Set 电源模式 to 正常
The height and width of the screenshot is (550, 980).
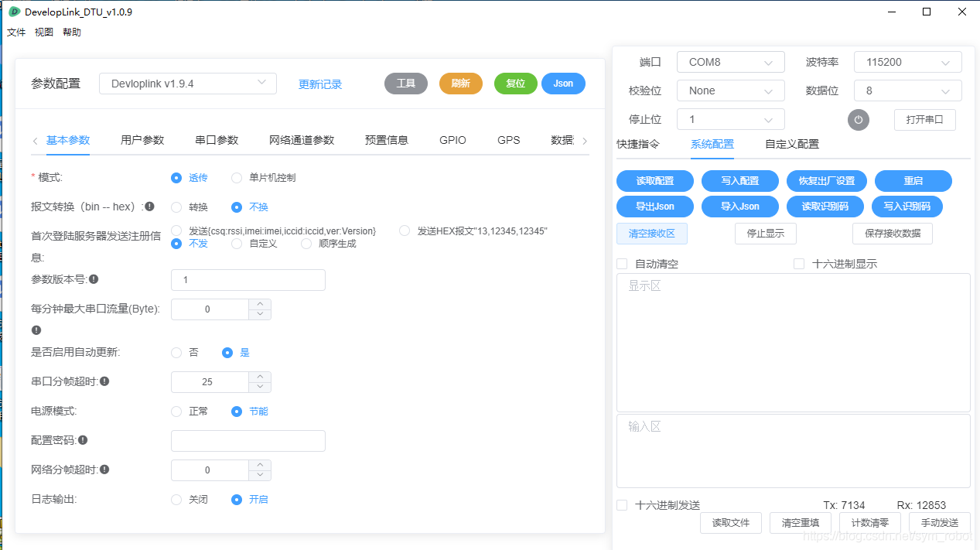[176, 411]
